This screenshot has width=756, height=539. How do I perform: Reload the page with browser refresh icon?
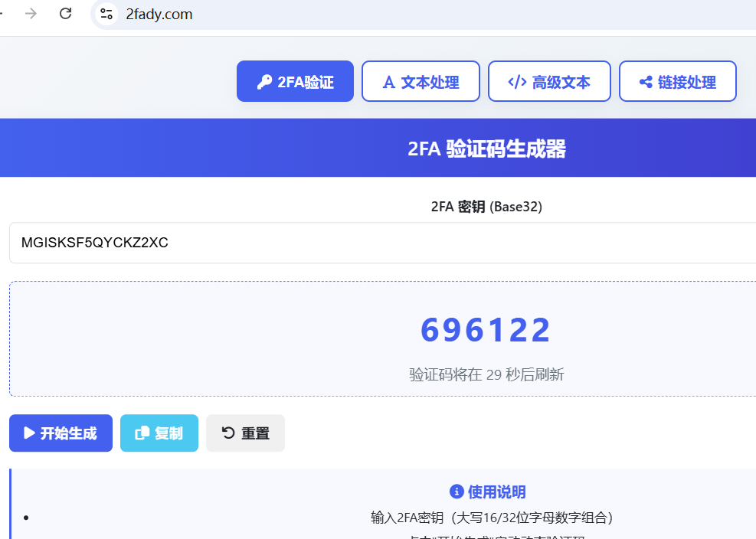click(x=66, y=14)
